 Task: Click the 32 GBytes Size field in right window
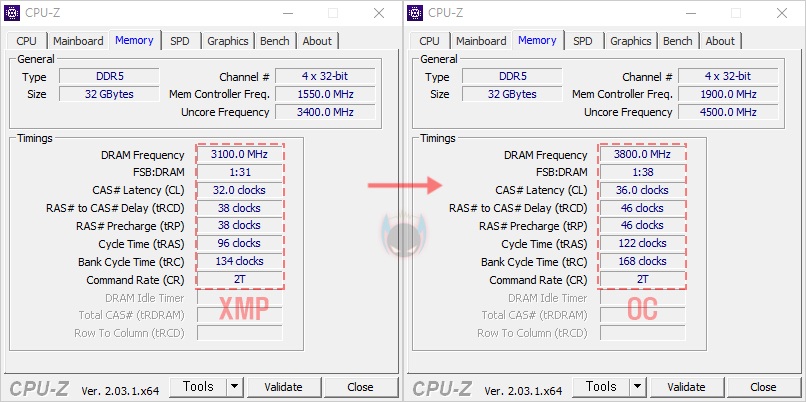coord(512,95)
